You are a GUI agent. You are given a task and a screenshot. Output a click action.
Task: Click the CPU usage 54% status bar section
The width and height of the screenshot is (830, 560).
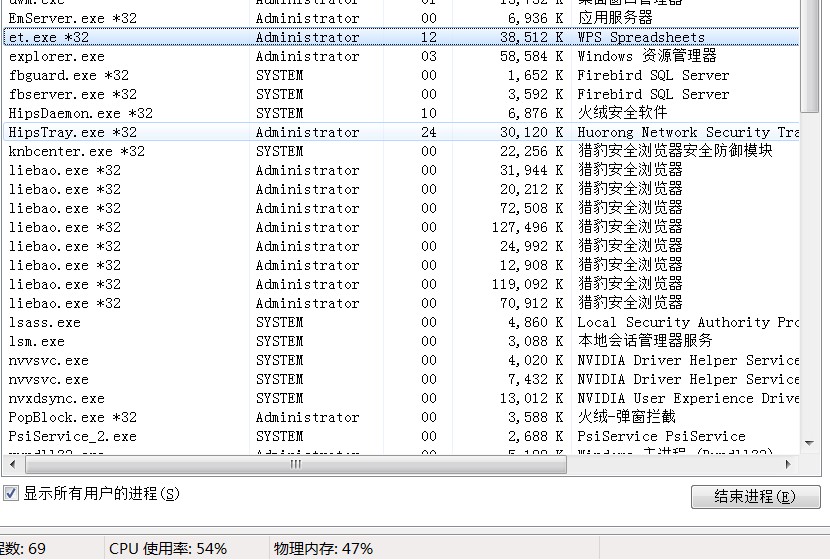(x=168, y=548)
